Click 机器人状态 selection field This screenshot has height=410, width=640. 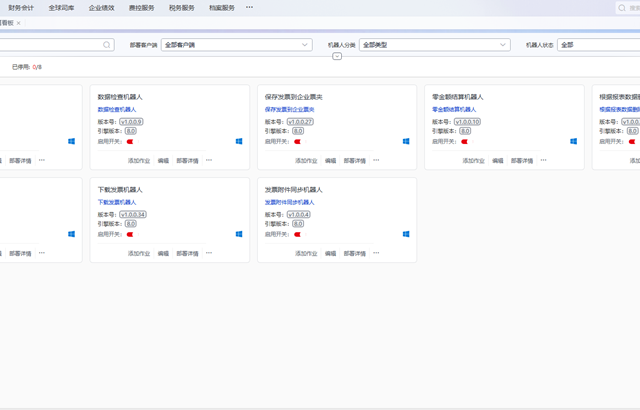coord(598,45)
